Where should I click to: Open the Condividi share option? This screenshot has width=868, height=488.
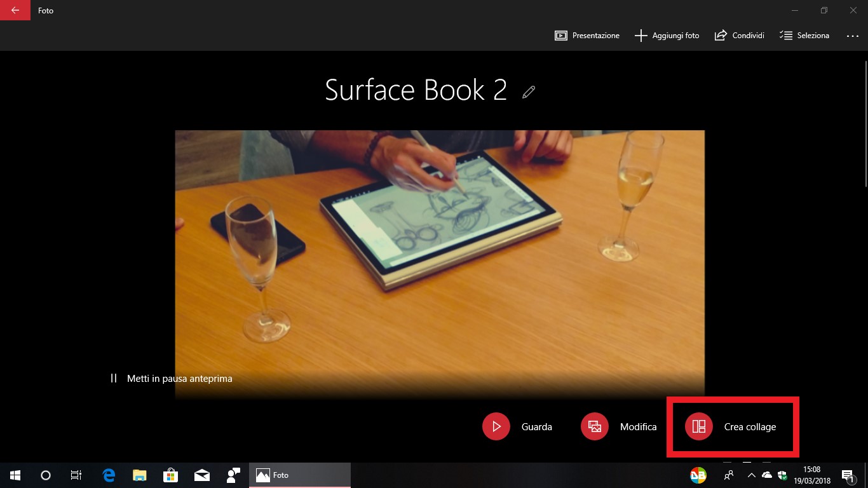click(740, 36)
